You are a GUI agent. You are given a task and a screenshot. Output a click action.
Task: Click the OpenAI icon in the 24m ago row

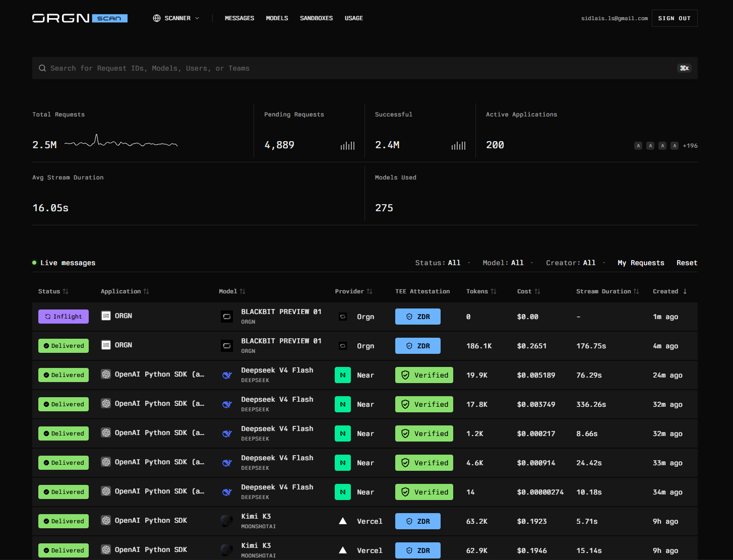106,375
